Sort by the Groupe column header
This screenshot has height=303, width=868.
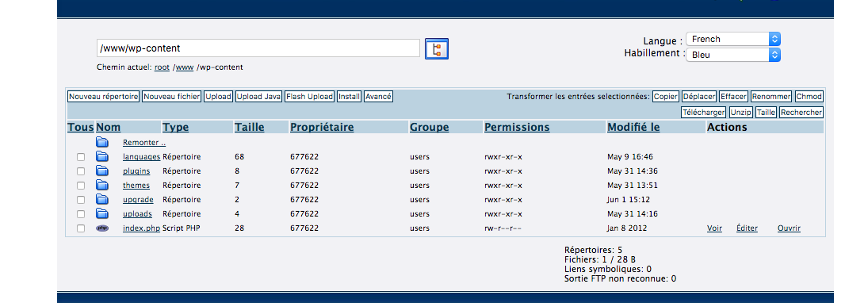pyautogui.click(x=429, y=128)
